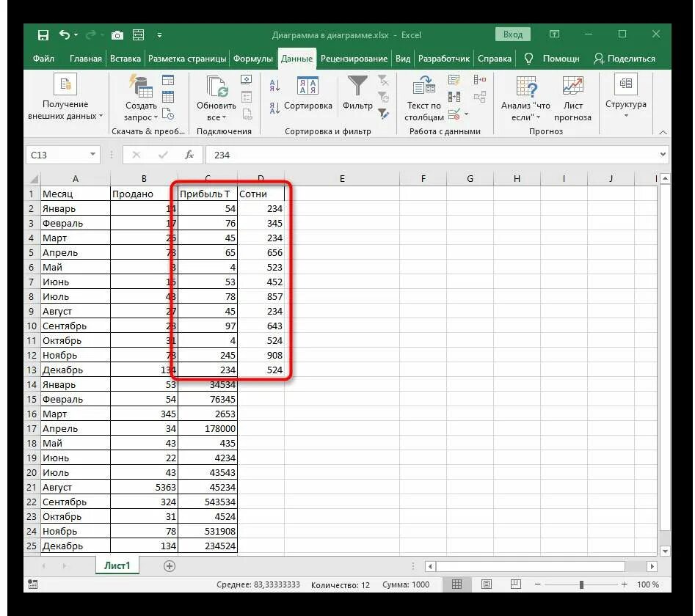Switch to the Разметка страницы tab
This screenshot has height=616, width=695.
[187, 59]
